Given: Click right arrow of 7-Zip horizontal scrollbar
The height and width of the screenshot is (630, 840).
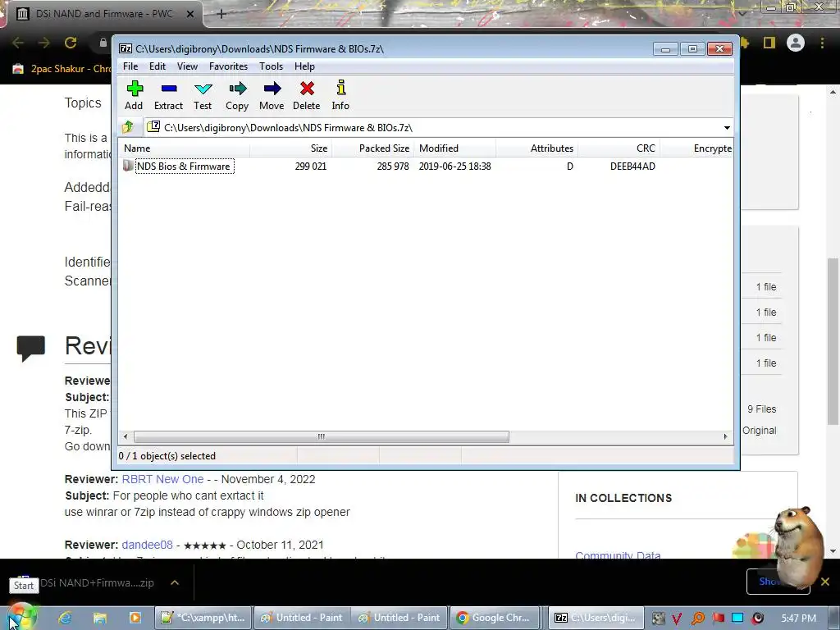Looking at the screenshot, I should point(725,436).
